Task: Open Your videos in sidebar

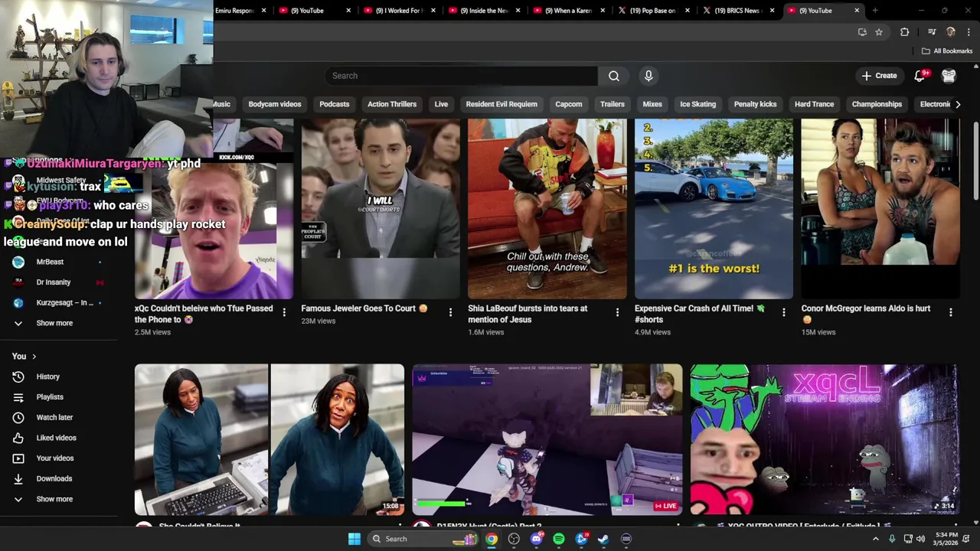Action: [55, 458]
